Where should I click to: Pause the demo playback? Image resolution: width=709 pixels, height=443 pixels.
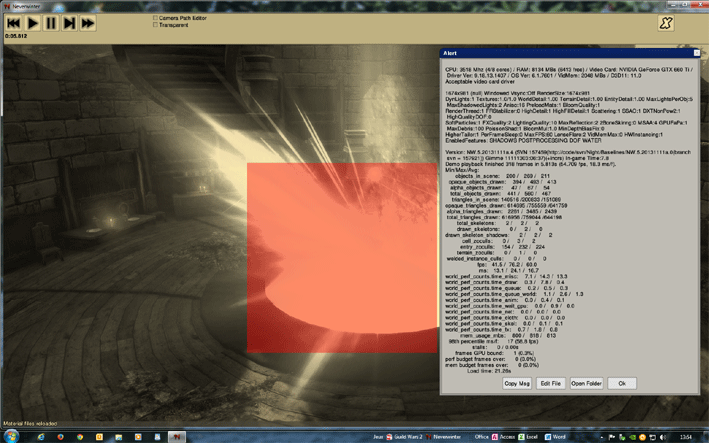coord(51,23)
